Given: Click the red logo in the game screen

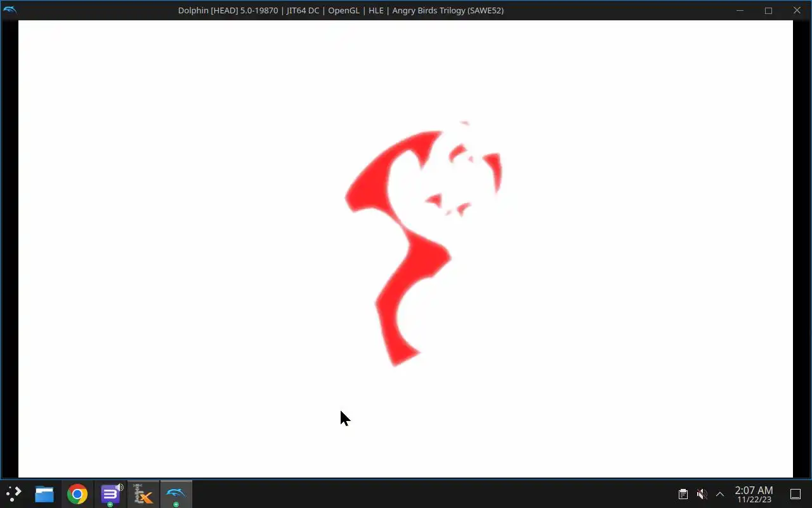Looking at the screenshot, I should click(x=423, y=244).
